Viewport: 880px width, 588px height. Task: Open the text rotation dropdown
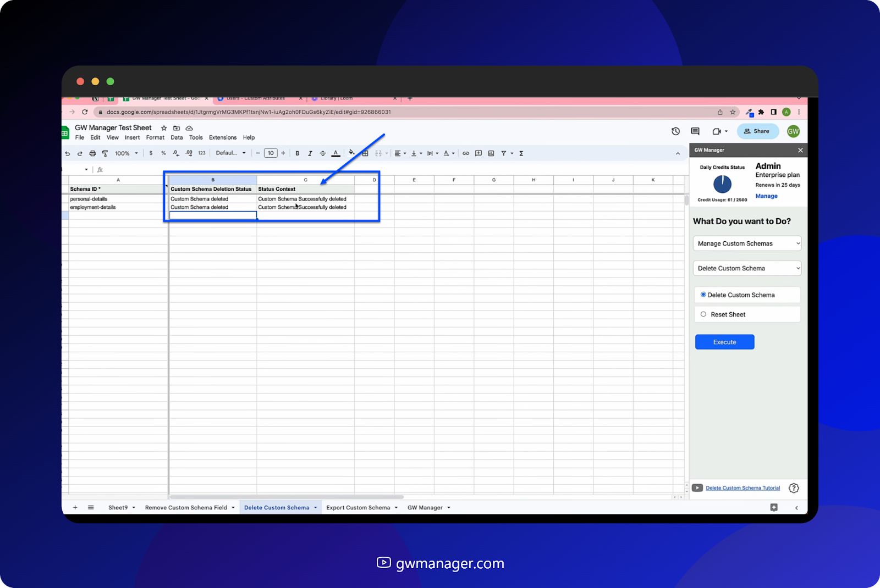(449, 153)
